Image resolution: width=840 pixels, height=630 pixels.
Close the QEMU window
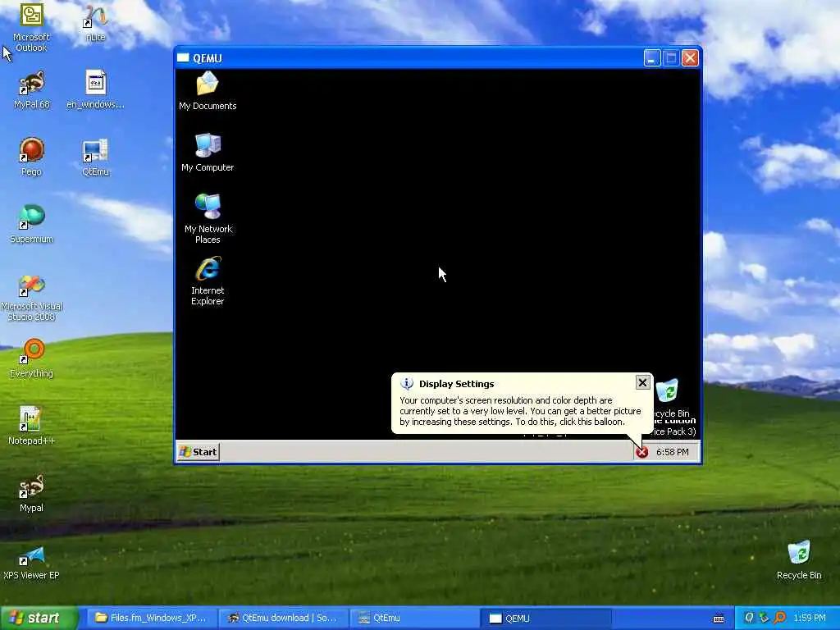[x=690, y=58]
